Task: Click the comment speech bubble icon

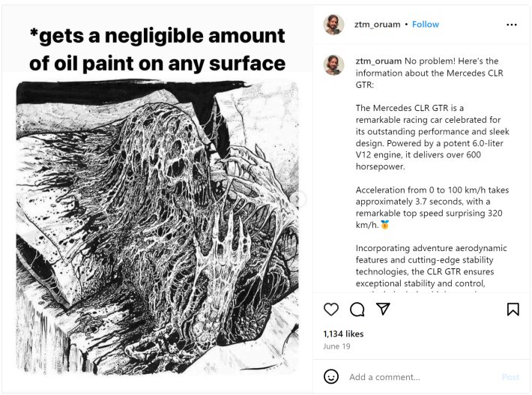Action: coord(357,310)
